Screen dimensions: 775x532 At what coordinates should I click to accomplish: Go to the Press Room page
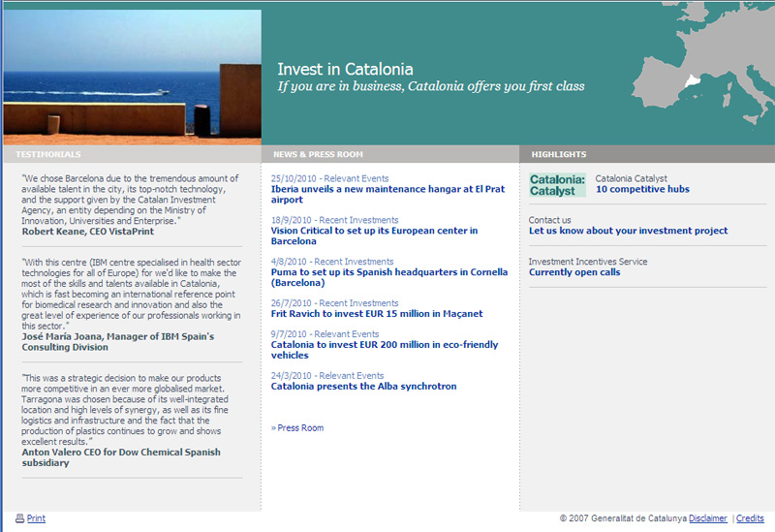(299, 427)
